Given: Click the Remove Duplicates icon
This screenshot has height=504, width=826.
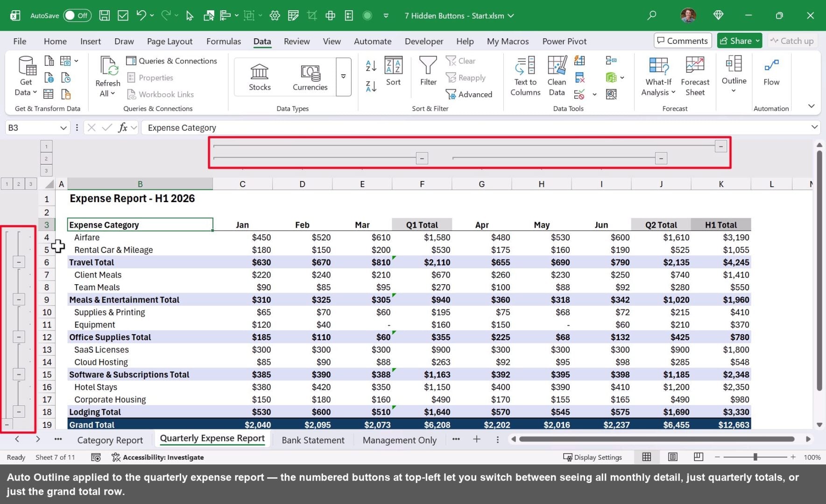Looking at the screenshot, I should tap(579, 77).
